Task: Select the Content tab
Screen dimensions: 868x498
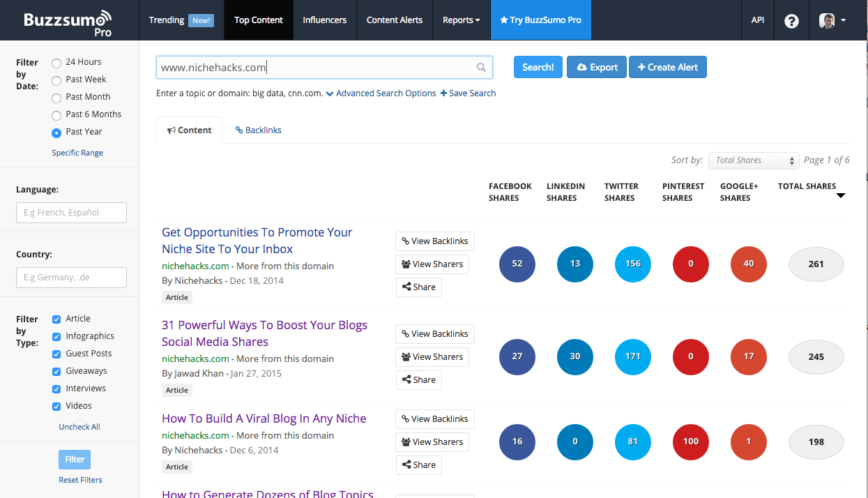Action: pyautogui.click(x=190, y=130)
